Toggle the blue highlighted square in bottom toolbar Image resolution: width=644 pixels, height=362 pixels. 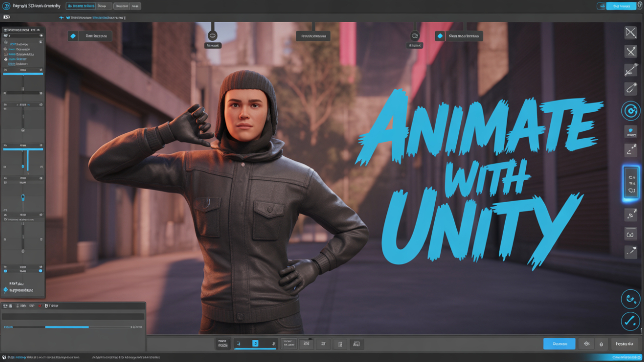tap(255, 343)
